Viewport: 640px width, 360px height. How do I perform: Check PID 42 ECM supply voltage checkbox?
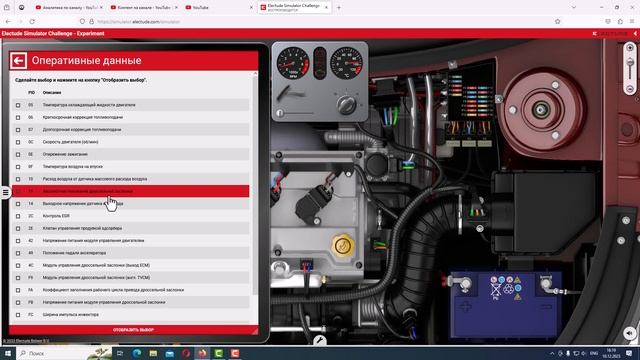point(18,241)
